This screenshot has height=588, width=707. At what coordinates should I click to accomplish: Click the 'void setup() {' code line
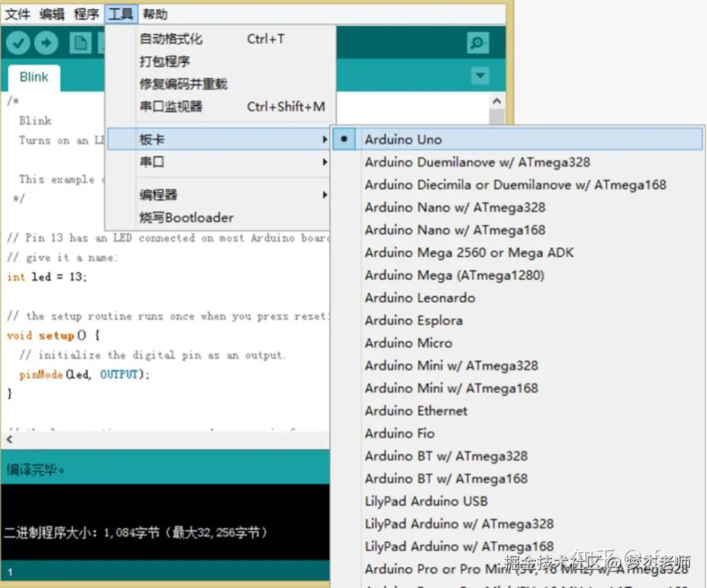click(x=53, y=335)
